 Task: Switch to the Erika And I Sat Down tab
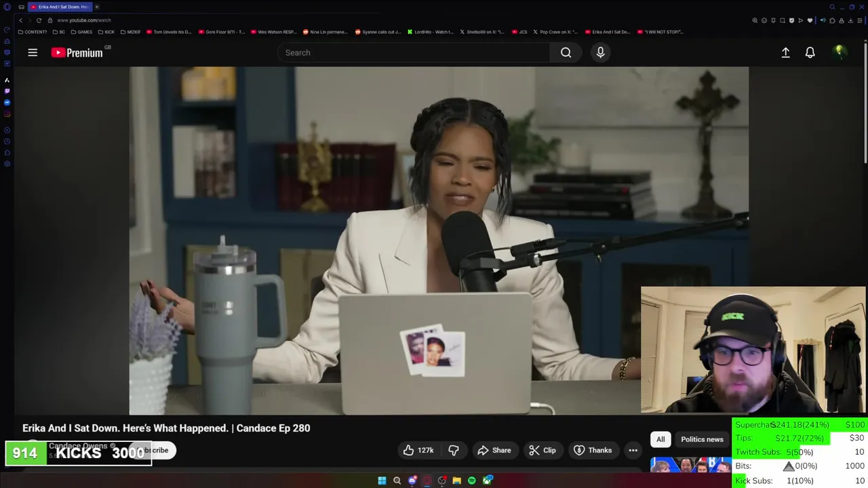click(x=60, y=7)
